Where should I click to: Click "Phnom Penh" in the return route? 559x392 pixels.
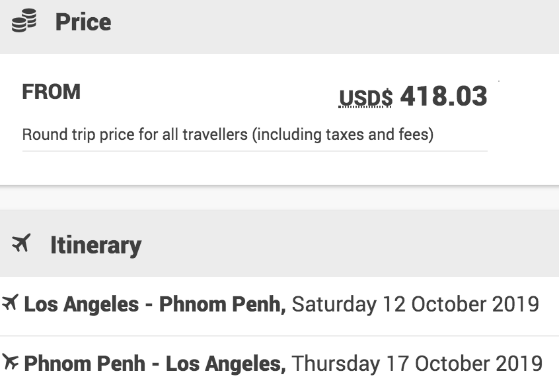pyautogui.click(x=85, y=364)
